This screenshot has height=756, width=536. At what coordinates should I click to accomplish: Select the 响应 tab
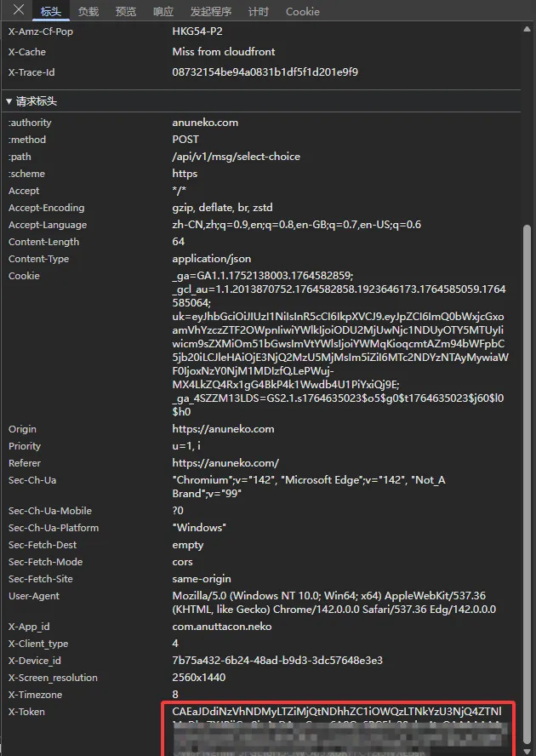[x=163, y=12]
